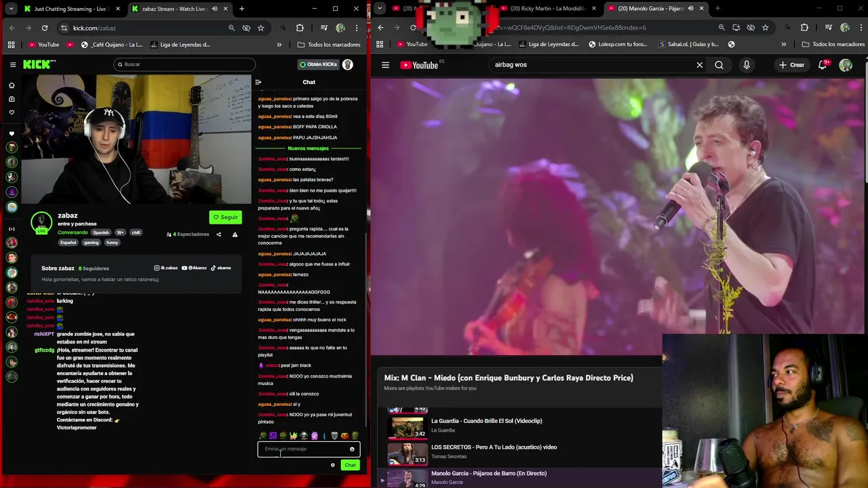Open YouTube notifications bell
The width and height of the screenshot is (868, 488).
point(823,65)
